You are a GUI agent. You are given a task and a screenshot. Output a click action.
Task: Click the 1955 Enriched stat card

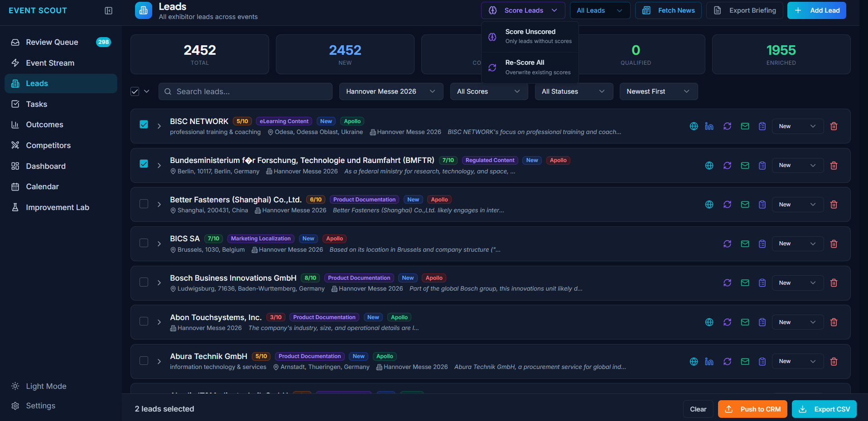(x=781, y=54)
